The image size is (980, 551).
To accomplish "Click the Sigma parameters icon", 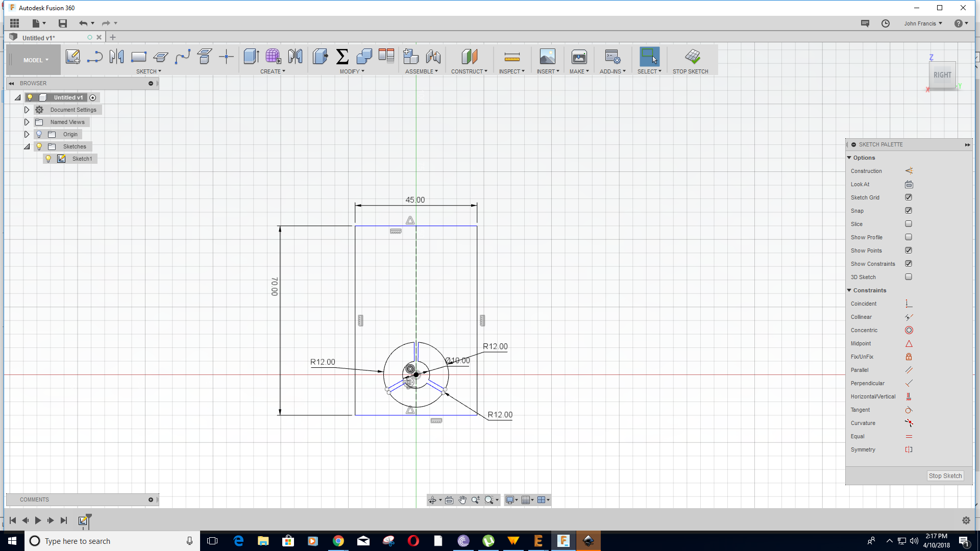I will click(x=342, y=57).
